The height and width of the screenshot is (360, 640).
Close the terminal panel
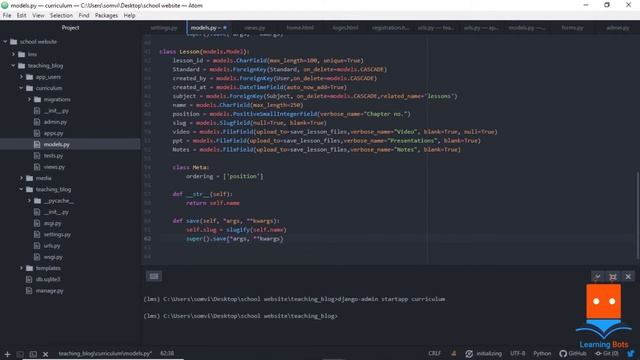[628, 277]
